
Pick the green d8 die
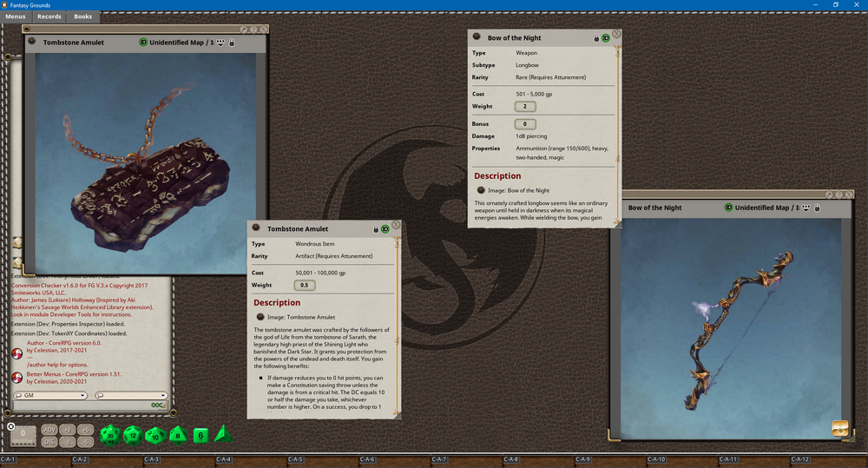point(177,435)
